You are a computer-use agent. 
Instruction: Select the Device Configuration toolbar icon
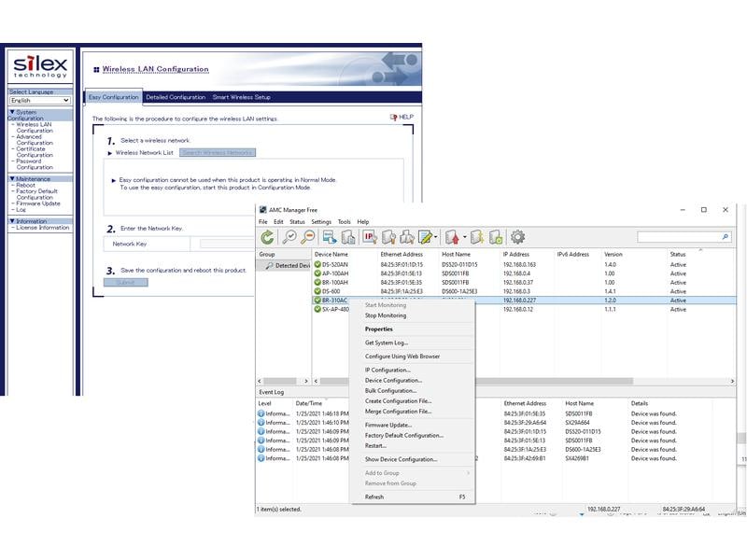[x=389, y=236]
